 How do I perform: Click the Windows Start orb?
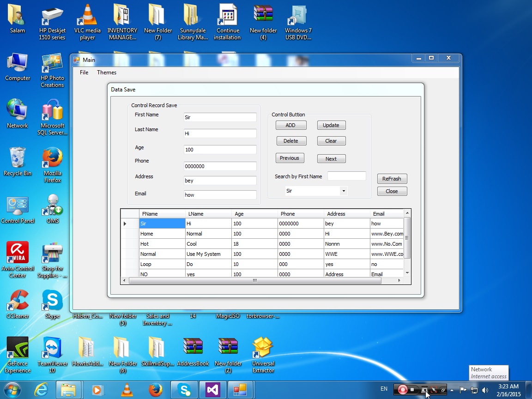click(x=12, y=390)
